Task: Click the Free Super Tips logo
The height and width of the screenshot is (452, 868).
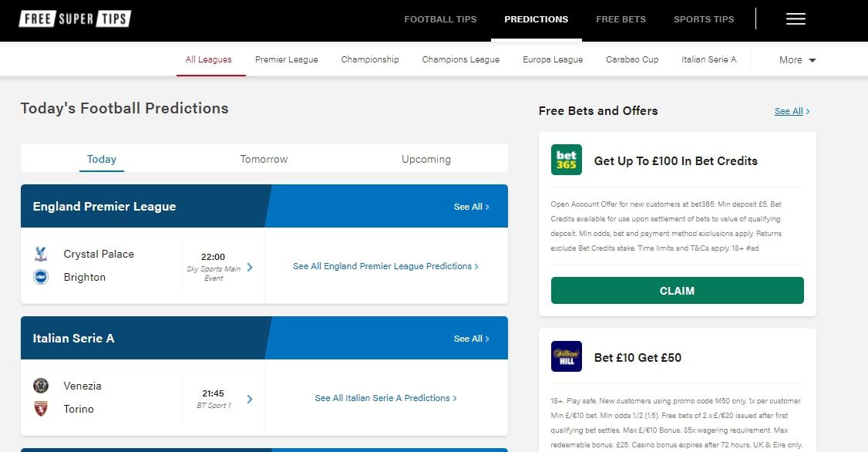Action: click(x=76, y=19)
